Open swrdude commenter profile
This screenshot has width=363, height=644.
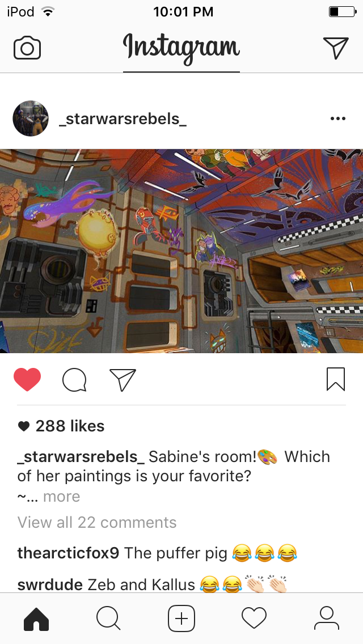point(50,584)
